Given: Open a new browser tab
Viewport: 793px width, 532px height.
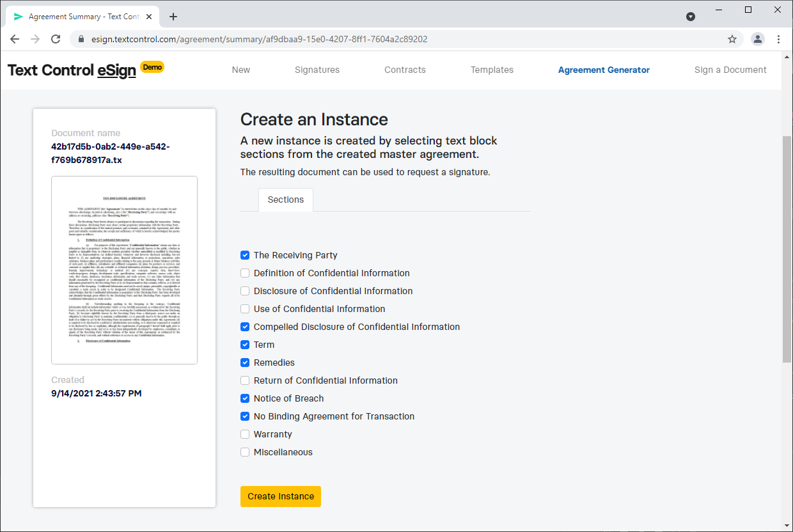Looking at the screenshot, I should click(x=173, y=17).
